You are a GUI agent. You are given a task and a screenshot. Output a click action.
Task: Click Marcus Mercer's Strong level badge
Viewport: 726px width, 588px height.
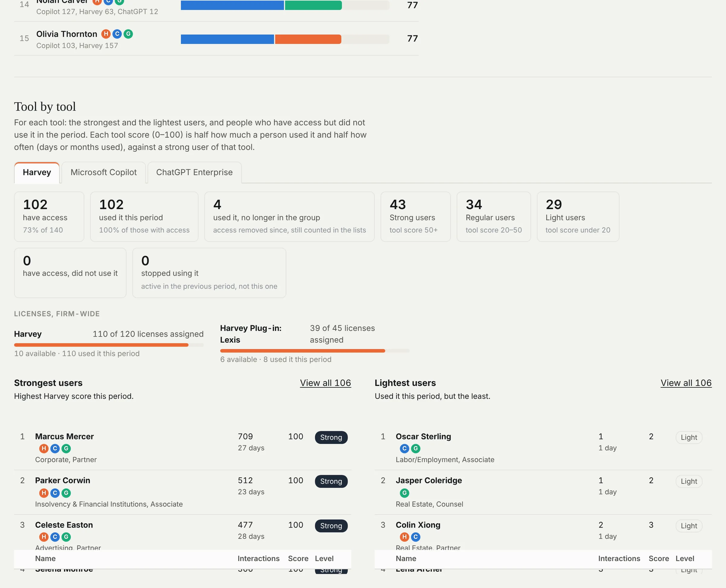(331, 438)
